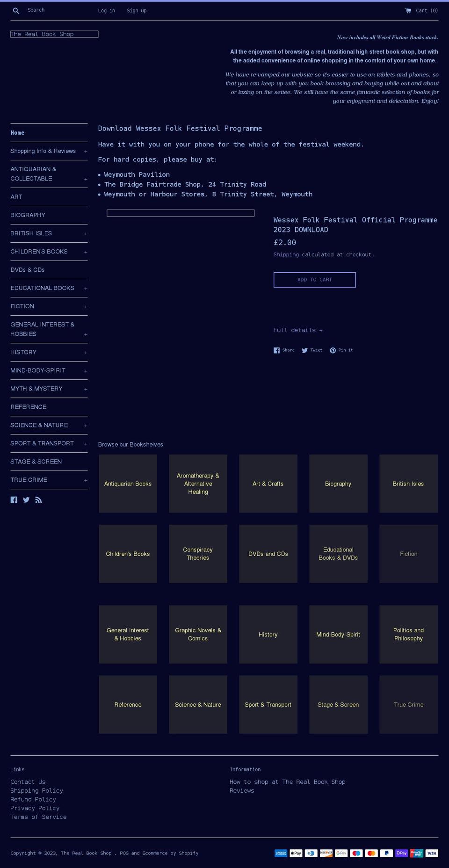Open Contact Us footer link
The width and height of the screenshot is (449, 868).
[x=28, y=782]
